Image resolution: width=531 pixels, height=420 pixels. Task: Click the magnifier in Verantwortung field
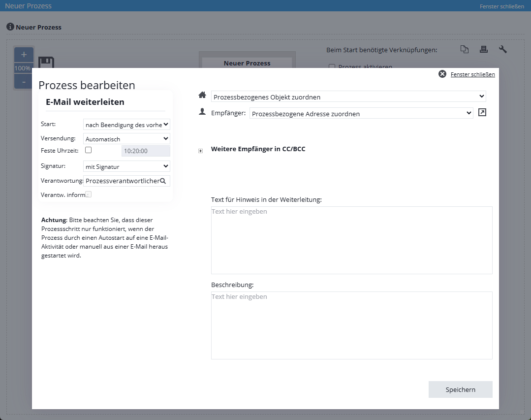pos(163,181)
